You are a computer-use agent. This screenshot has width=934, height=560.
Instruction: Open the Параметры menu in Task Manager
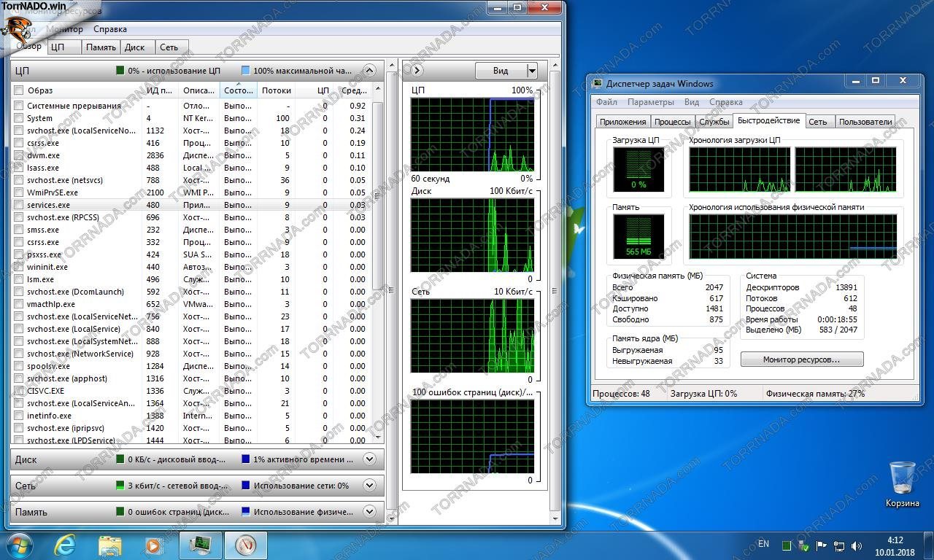point(650,102)
